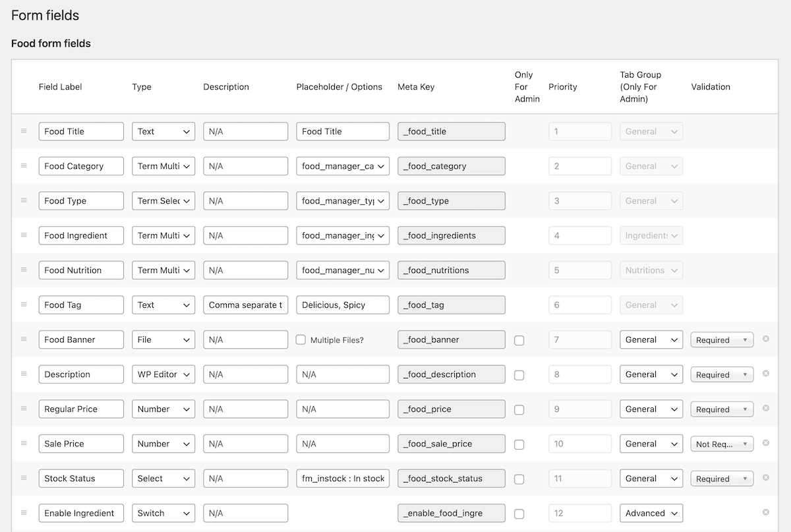Viewport: 791px width, 532px height.
Task: Click Description input for Food Tag row
Action: [x=245, y=305]
